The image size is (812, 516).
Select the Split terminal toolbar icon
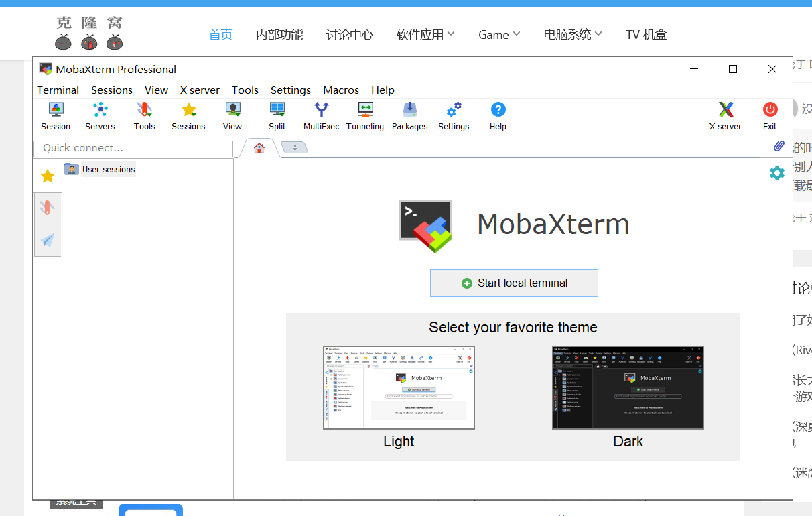(x=277, y=116)
